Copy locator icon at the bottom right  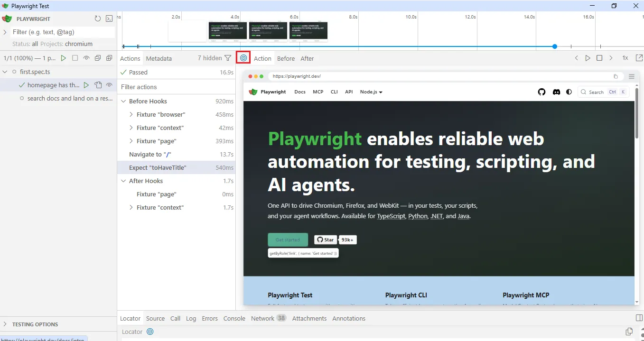tap(629, 332)
